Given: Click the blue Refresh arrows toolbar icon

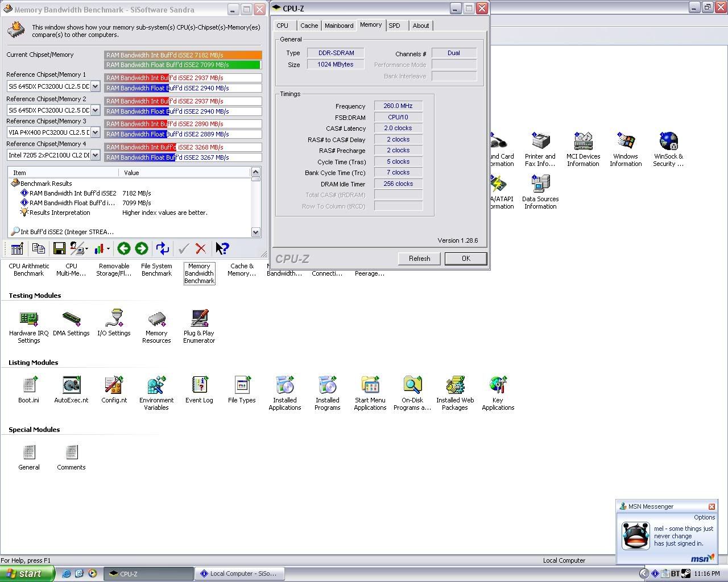Looking at the screenshot, I should coord(162,248).
